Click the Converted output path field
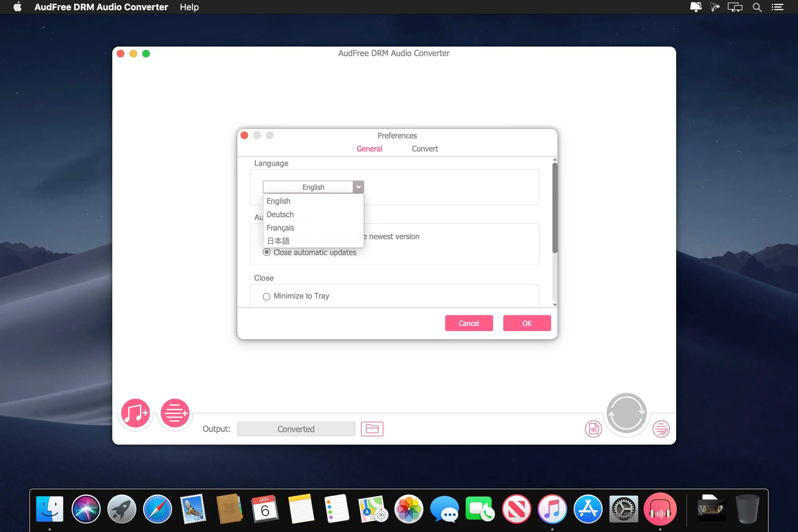 click(x=296, y=429)
